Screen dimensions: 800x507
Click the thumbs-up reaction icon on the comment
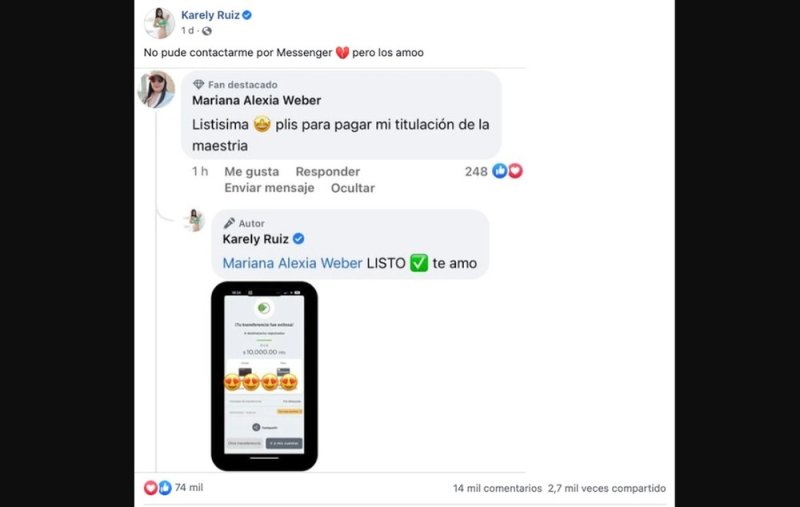click(499, 171)
